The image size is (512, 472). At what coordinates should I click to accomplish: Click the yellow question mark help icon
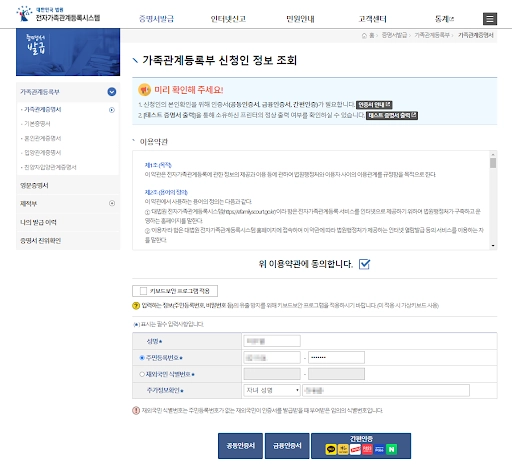[x=136, y=305]
